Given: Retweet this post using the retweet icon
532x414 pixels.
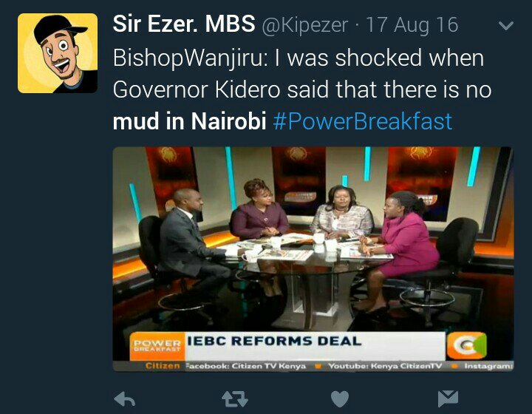Looking at the screenshot, I should (235, 399).
